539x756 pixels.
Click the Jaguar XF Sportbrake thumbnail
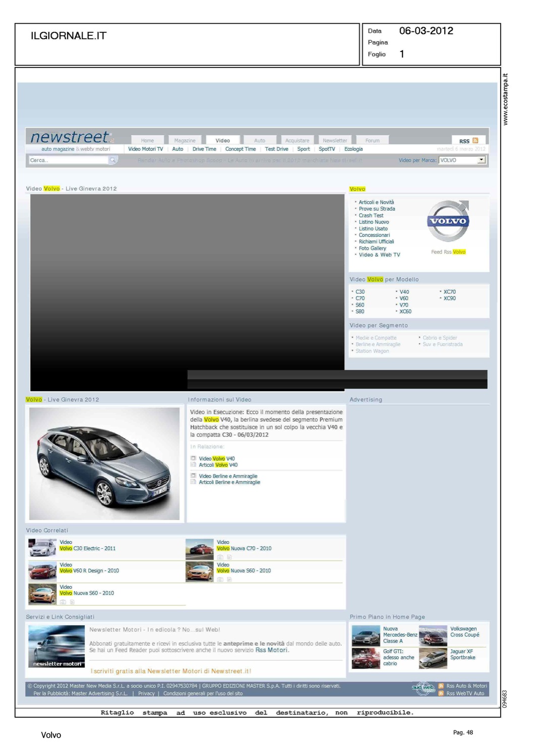click(433, 658)
